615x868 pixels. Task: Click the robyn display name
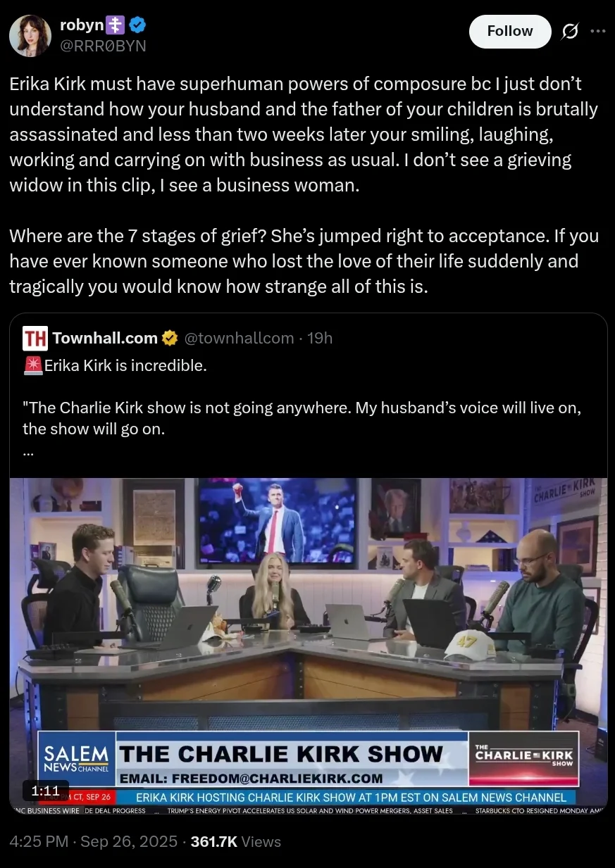[82, 26]
